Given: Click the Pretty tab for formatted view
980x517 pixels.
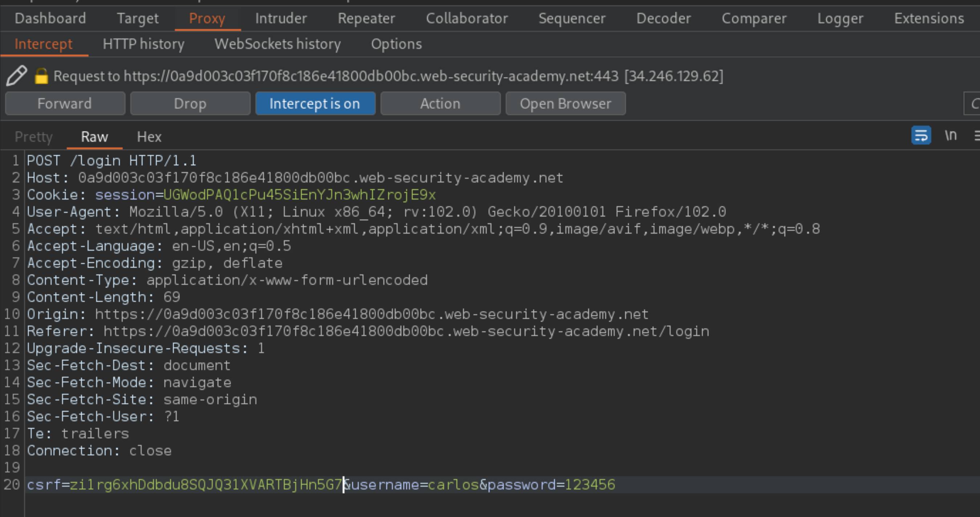Looking at the screenshot, I should pyautogui.click(x=34, y=136).
